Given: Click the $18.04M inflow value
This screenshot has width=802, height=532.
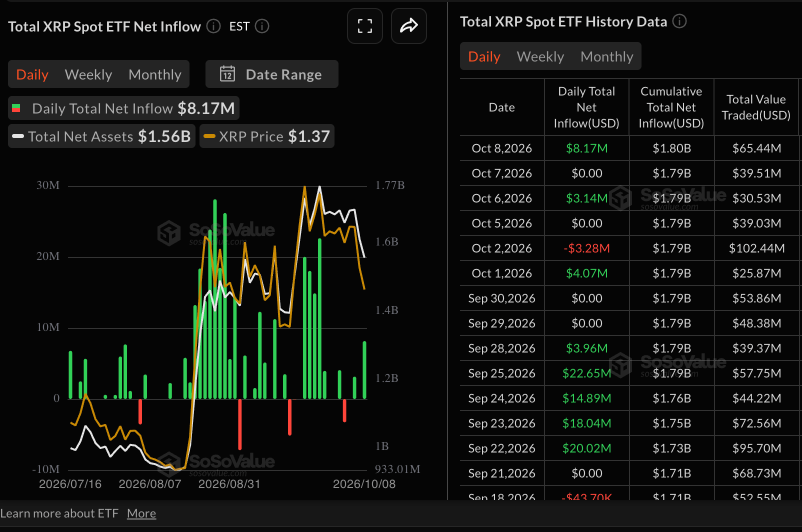Looking at the screenshot, I should point(587,423).
